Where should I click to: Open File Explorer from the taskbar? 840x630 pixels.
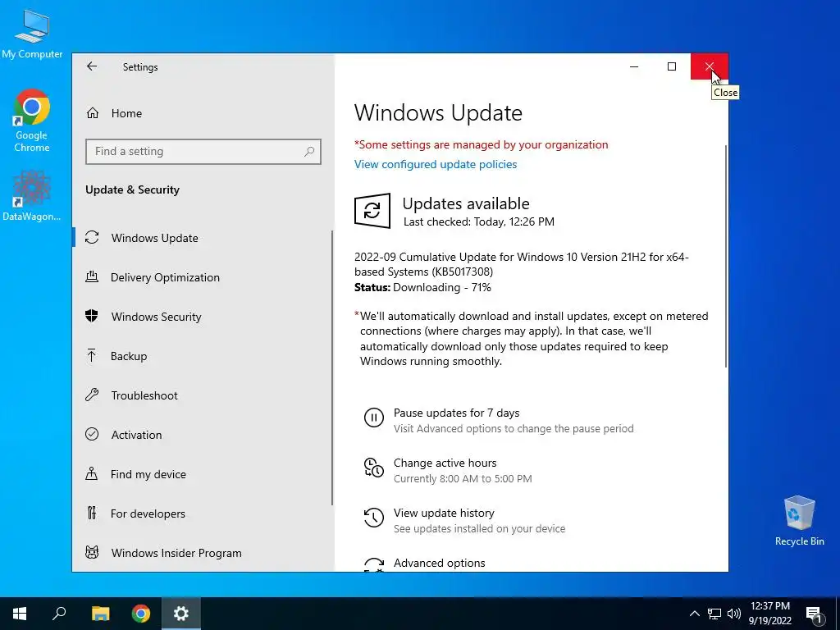pos(100,614)
